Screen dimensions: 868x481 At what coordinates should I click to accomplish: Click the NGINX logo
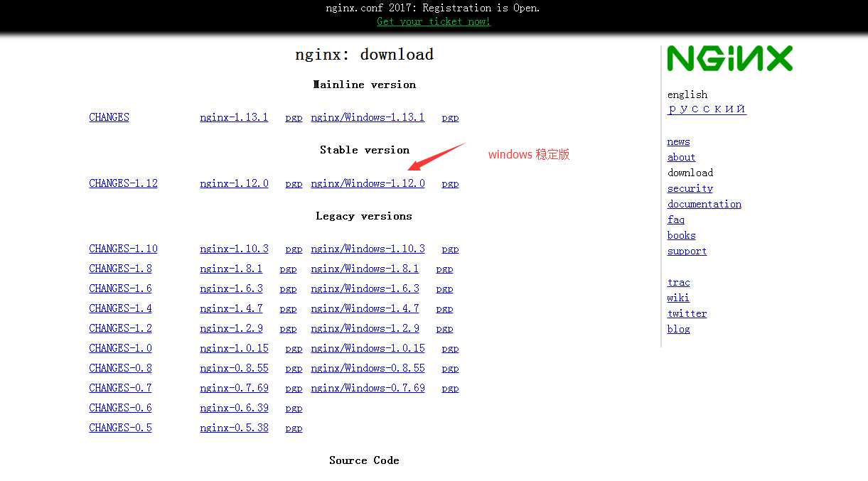[729, 59]
